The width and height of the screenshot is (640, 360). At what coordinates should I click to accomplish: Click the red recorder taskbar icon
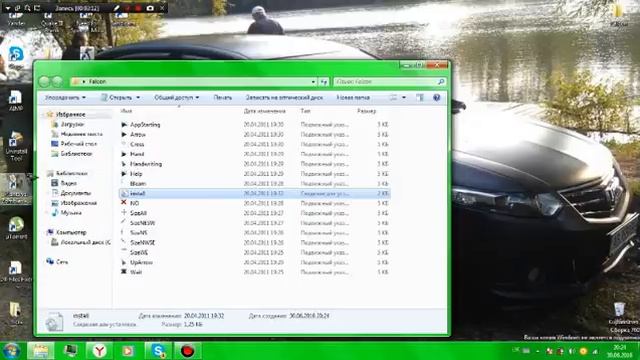click(x=187, y=351)
